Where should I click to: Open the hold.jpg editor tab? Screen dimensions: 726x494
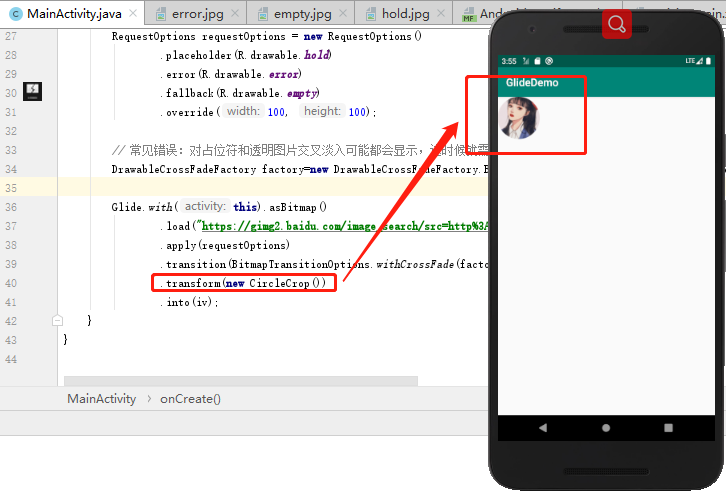coord(406,14)
